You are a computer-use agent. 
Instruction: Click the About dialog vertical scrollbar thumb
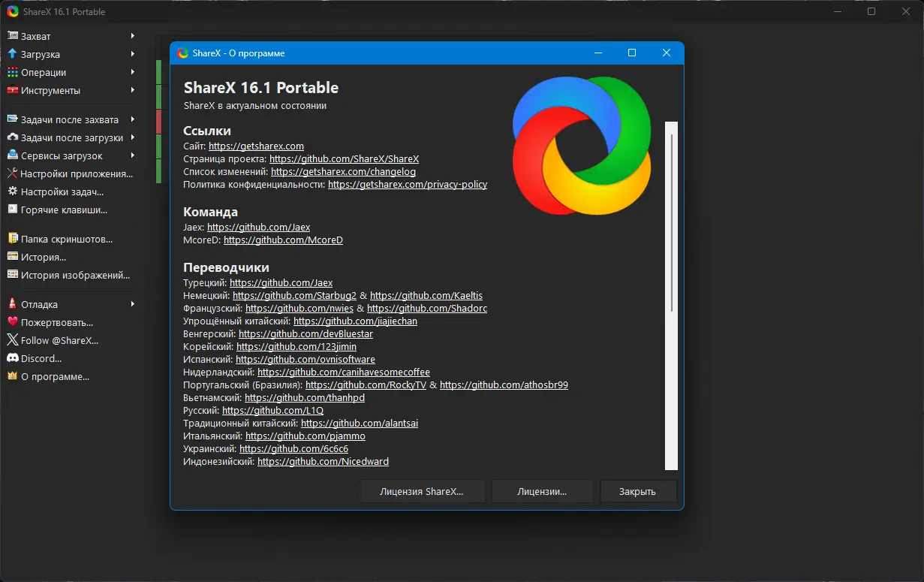[x=671, y=223]
